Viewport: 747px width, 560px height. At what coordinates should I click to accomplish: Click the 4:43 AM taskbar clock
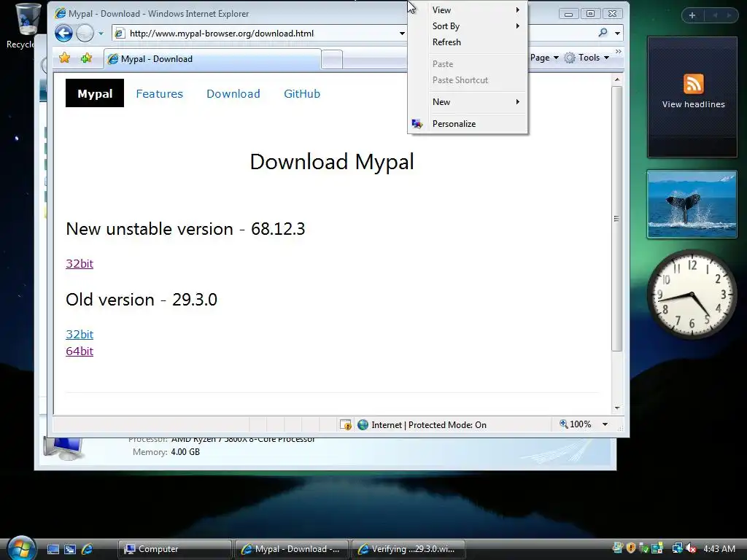pos(719,548)
